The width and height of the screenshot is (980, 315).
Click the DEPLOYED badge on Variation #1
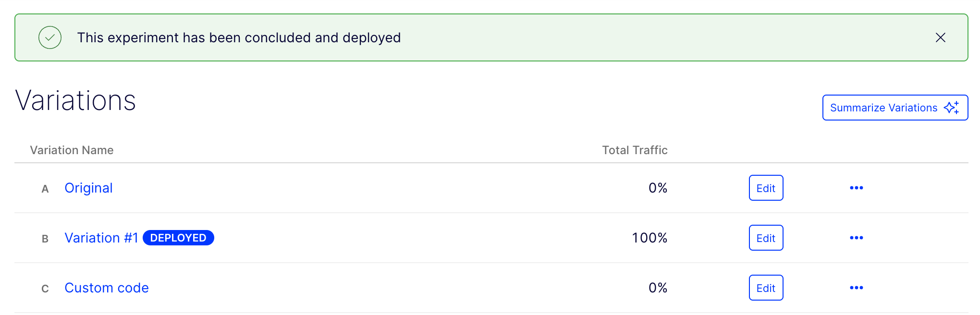pyautogui.click(x=178, y=237)
